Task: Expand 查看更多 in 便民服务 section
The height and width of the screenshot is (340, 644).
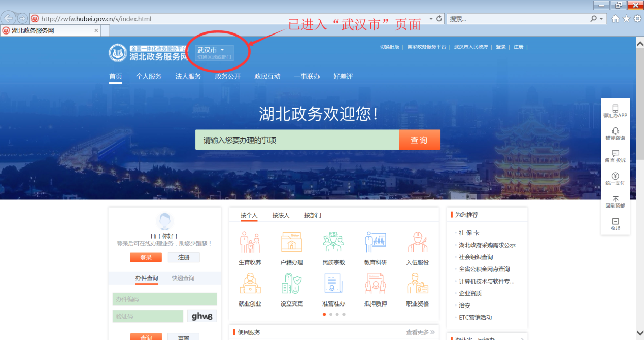Action: 420,332
